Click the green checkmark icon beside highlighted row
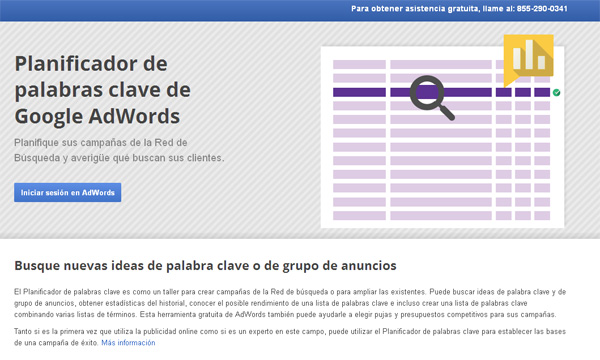The height and width of the screenshot is (360, 600). (556, 92)
